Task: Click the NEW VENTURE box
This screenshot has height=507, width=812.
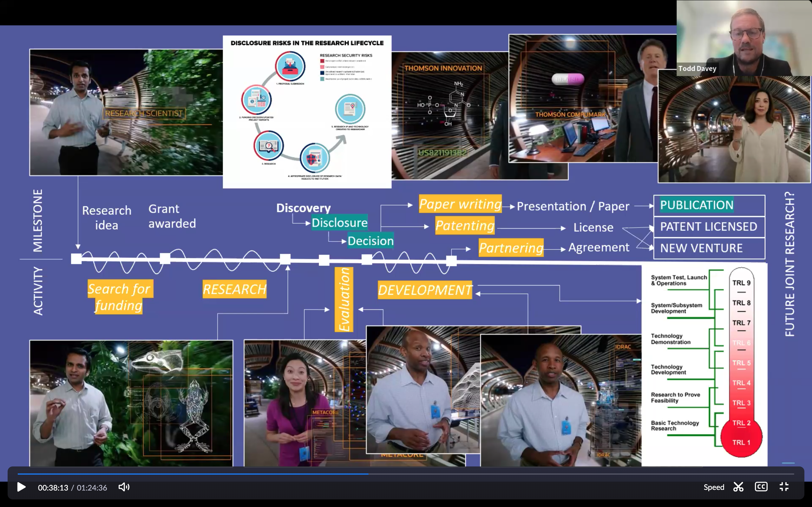Action: tap(709, 248)
